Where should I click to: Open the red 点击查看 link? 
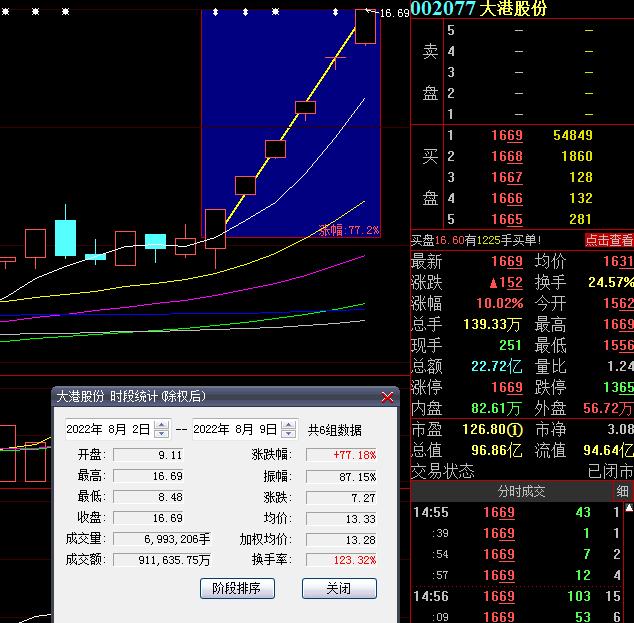(x=608, y=240)
